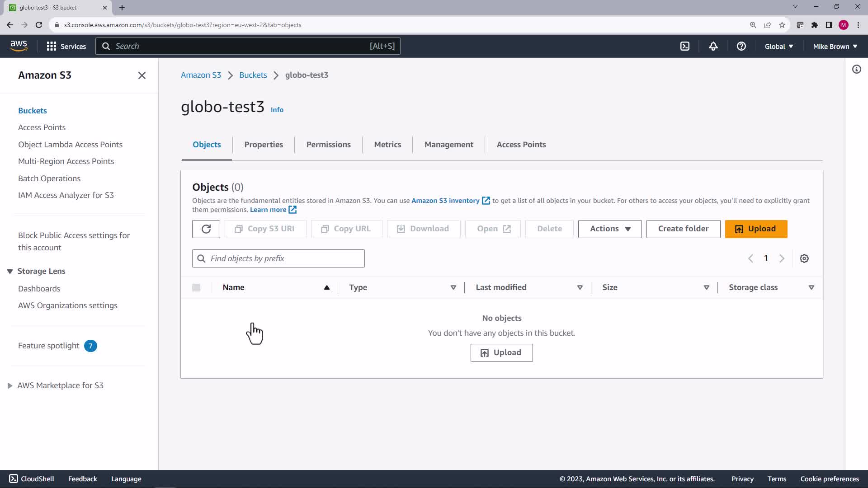Expand AWS Marketplace for S3 section
868x488 pixels.
(x=10, y=386)
